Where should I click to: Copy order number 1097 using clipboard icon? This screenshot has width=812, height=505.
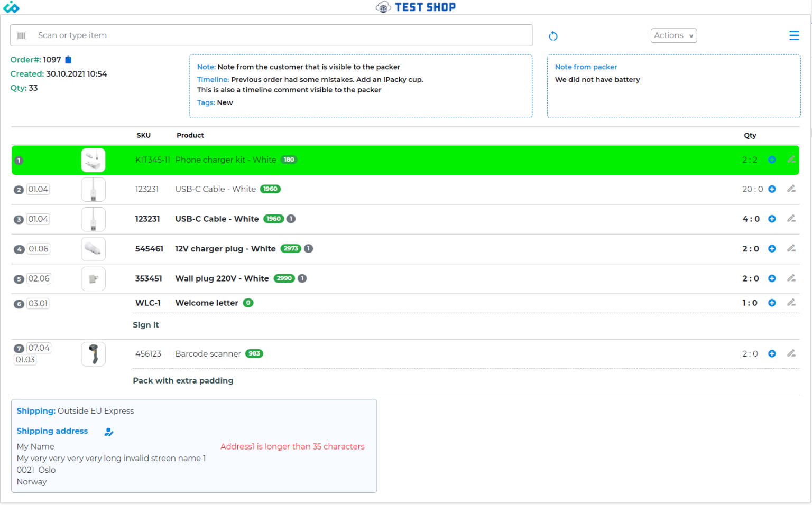pos(68,60)
